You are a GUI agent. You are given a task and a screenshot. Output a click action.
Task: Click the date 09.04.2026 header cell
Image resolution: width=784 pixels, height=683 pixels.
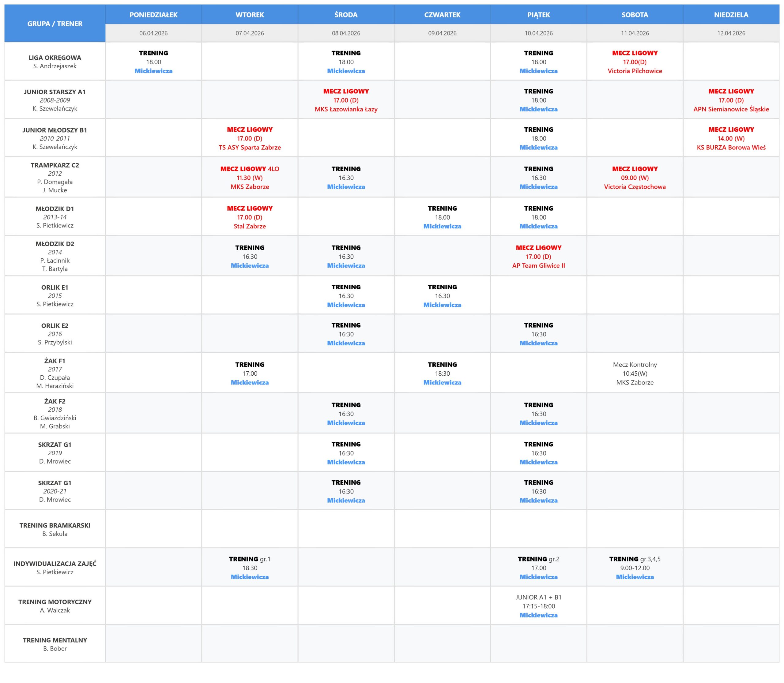click(442, 33)
